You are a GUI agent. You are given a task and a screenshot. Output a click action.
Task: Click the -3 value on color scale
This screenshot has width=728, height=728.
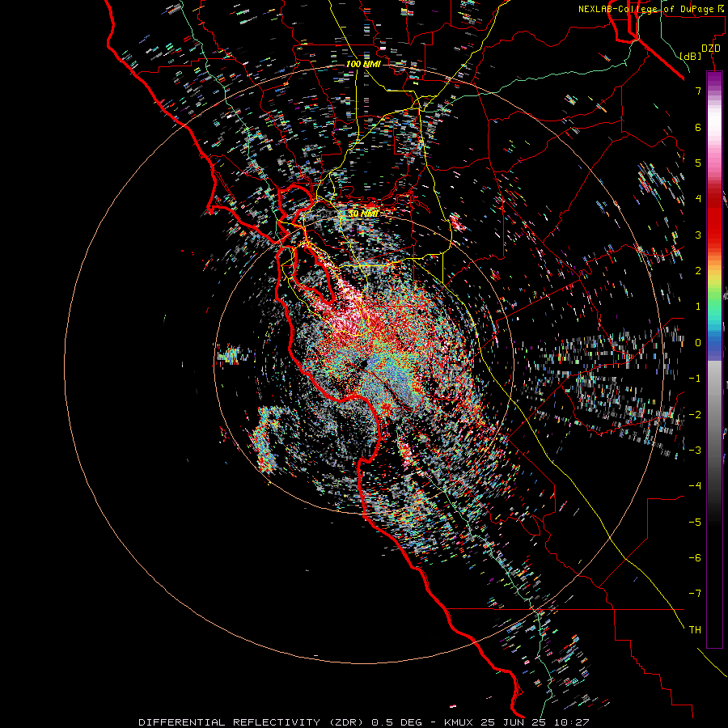pyautogui.click(x=695, y=451)
